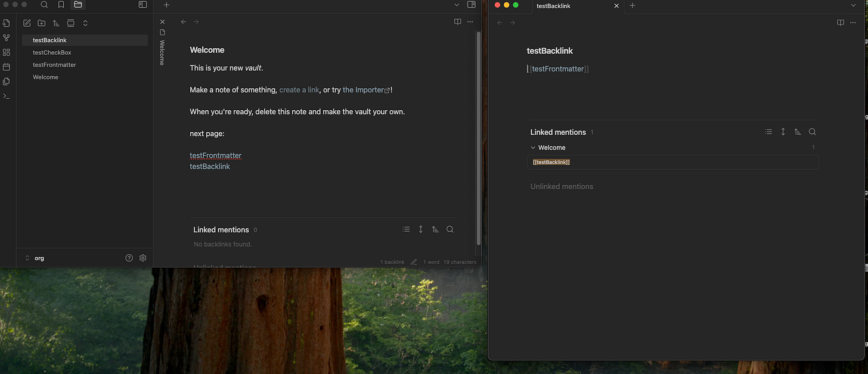This screenshot has width=868, height=374.
Task: Open settings gear in the left sidebar
Action: click(142, 258)
